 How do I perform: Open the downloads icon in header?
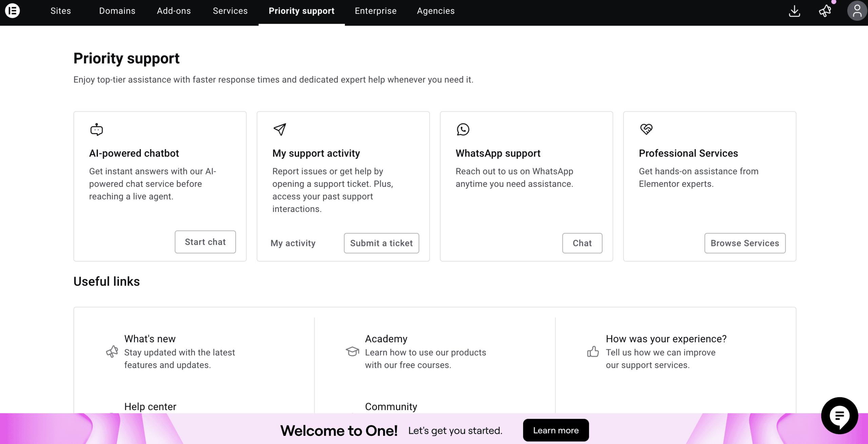point(794,11)
